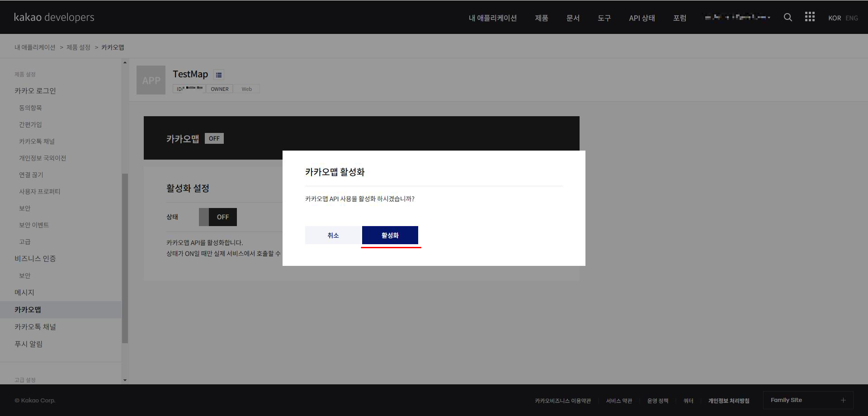868x416 pixels.
Task: Select 카카오톡 채널 under 카카오 로그인
Action: 37,142
